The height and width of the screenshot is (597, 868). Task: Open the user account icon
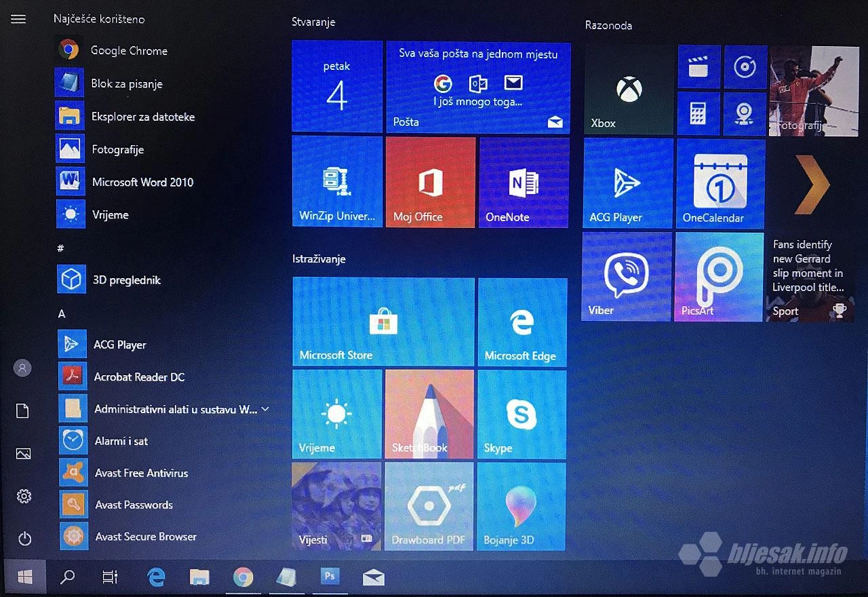click(22, 368)
